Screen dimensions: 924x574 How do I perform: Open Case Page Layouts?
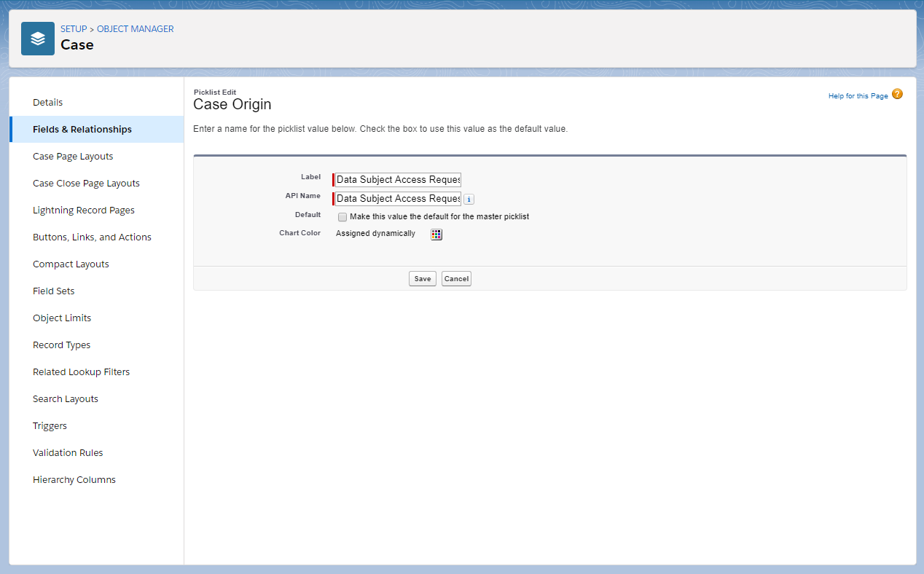73,156
